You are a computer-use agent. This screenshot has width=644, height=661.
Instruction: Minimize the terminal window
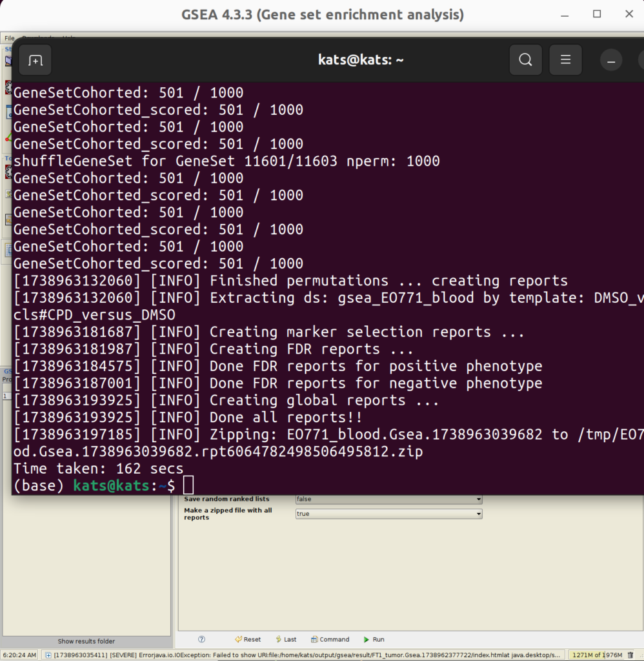pos(610,60)
